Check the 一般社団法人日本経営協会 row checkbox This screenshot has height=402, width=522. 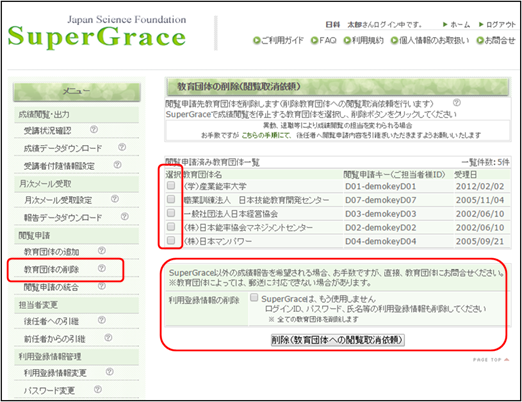coord(171,213)
